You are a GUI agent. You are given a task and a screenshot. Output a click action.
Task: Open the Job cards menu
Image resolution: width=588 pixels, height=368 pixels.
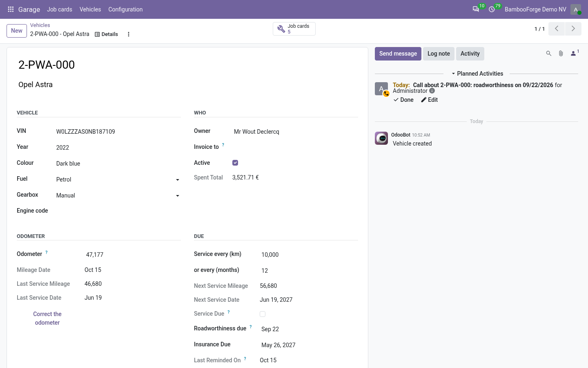pos(60,9)
